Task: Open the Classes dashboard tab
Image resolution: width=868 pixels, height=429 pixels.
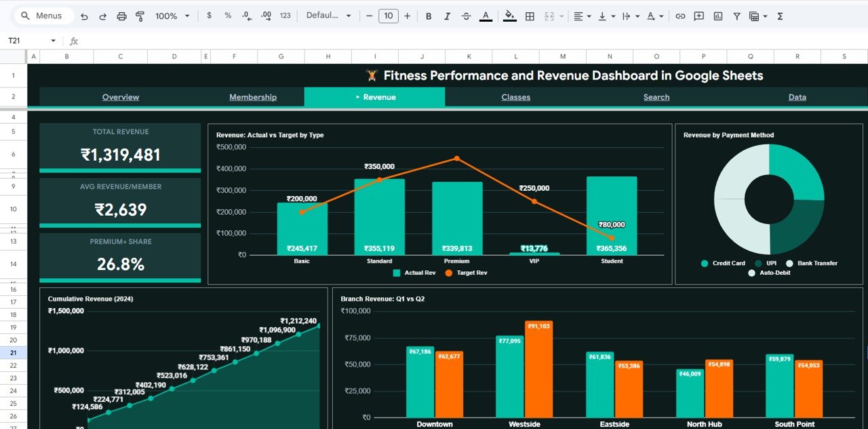Action: (x=515, y=97)
